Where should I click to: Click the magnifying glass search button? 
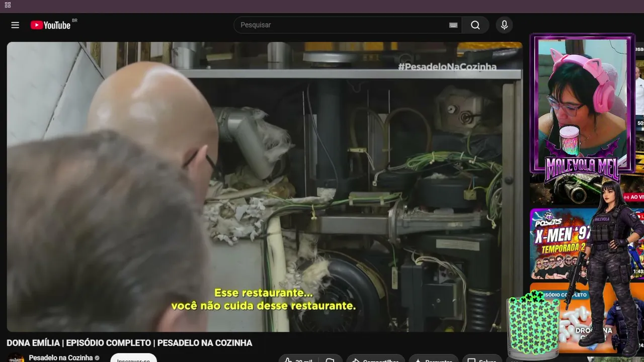pyautogui.click(x=475, y=25)
